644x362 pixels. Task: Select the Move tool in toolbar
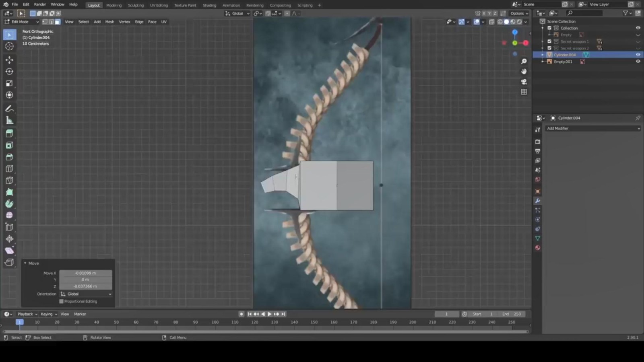9,60
